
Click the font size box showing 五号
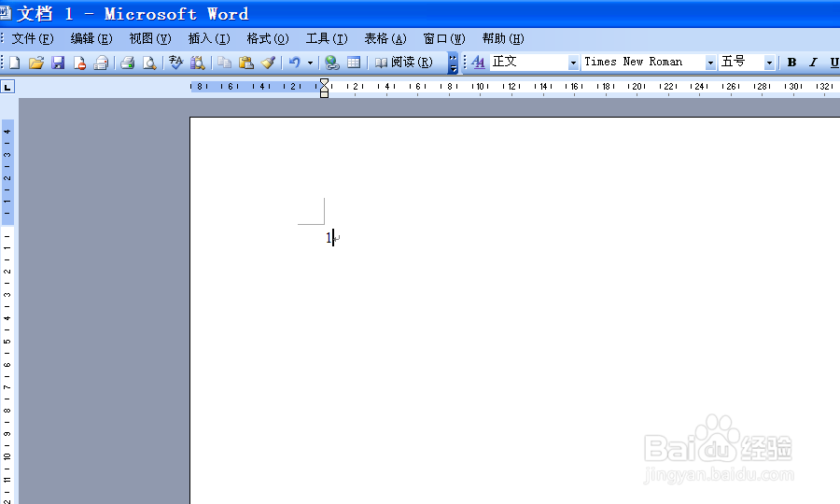pyautogui.click(x=742, y=63)
